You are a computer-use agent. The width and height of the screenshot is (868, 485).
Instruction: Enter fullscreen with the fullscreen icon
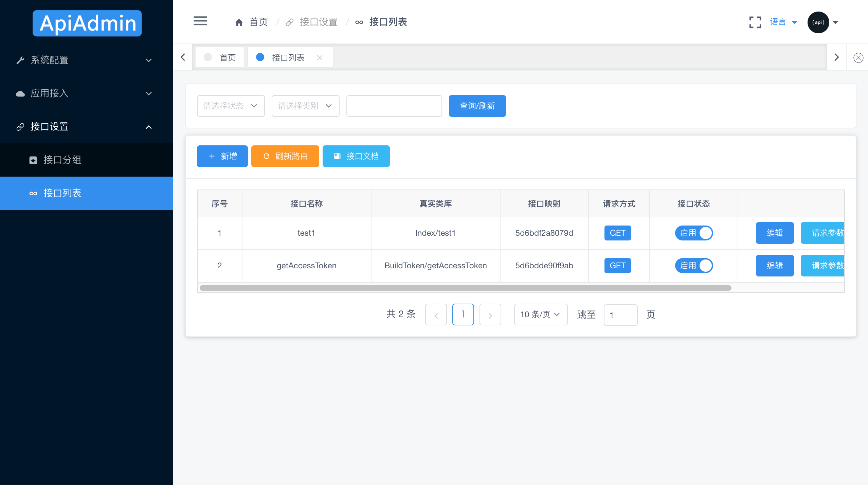coord(755,22)
